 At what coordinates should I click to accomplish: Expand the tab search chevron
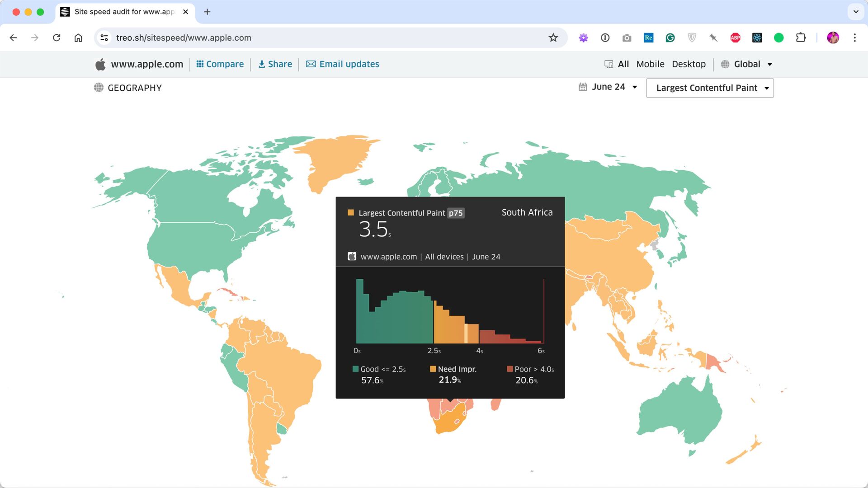[856, 12]
